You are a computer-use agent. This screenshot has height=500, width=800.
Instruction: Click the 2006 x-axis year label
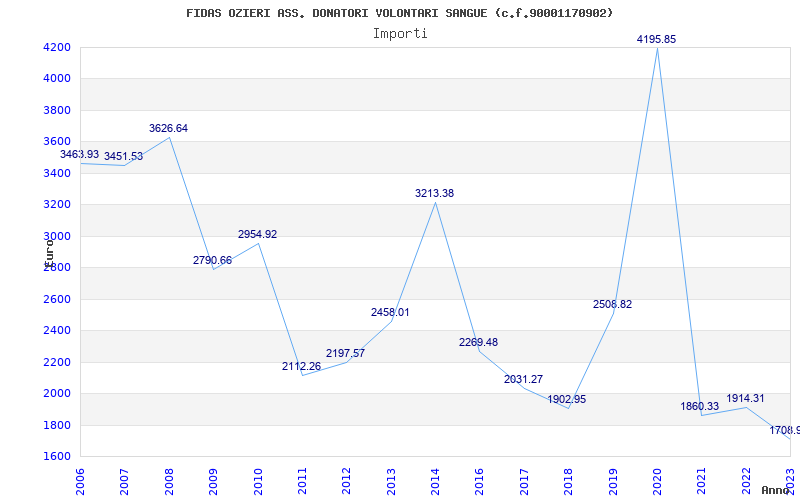pos(80,482)
